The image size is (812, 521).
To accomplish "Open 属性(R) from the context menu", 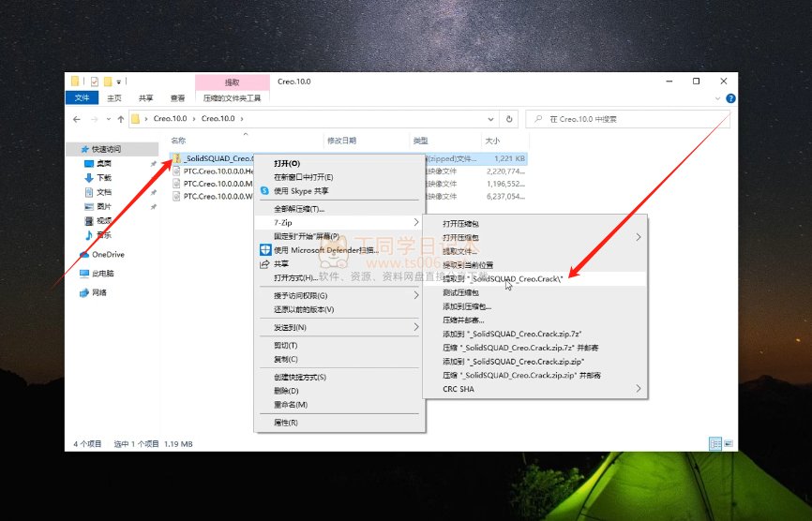I will 286,423.
